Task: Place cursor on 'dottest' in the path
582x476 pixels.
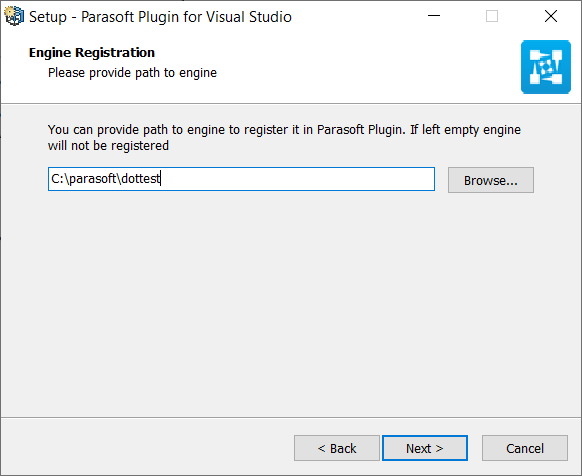Action: pos(141,179)
